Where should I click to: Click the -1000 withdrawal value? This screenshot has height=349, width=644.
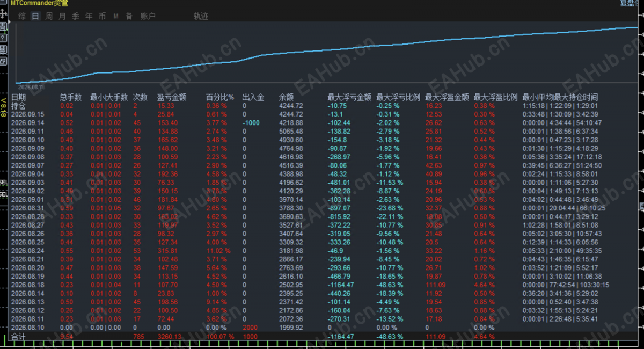pyautogui.click(x=251, y=123)
